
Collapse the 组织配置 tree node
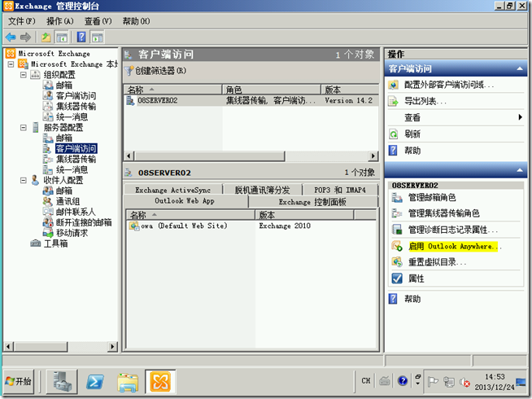23,75
